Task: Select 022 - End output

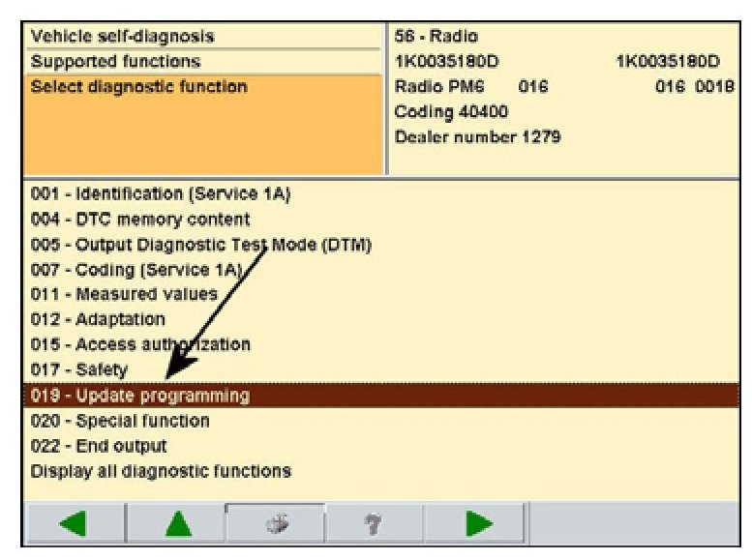Action: click(x=99, y=446)
